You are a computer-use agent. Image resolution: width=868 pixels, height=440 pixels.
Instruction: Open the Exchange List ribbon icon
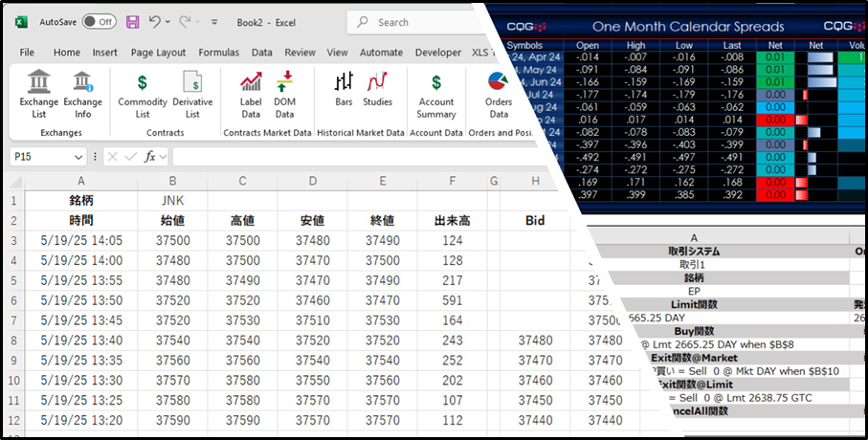pos(38,94)
